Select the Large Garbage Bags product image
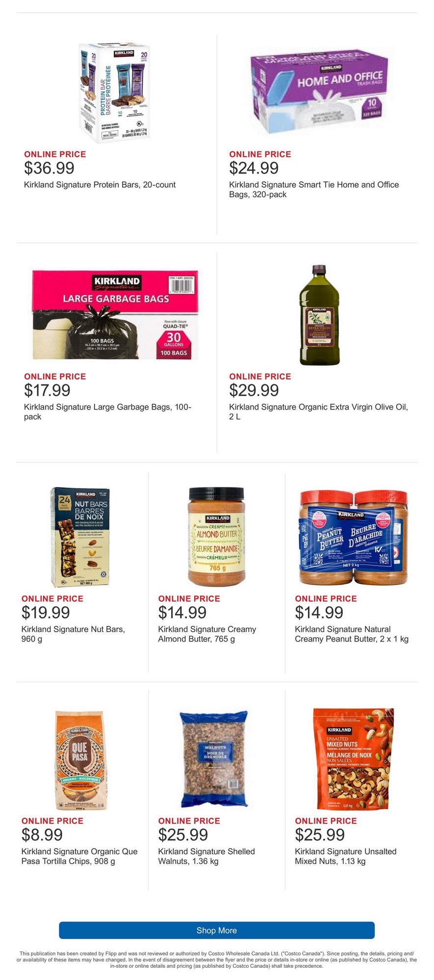 pos(116,315)
